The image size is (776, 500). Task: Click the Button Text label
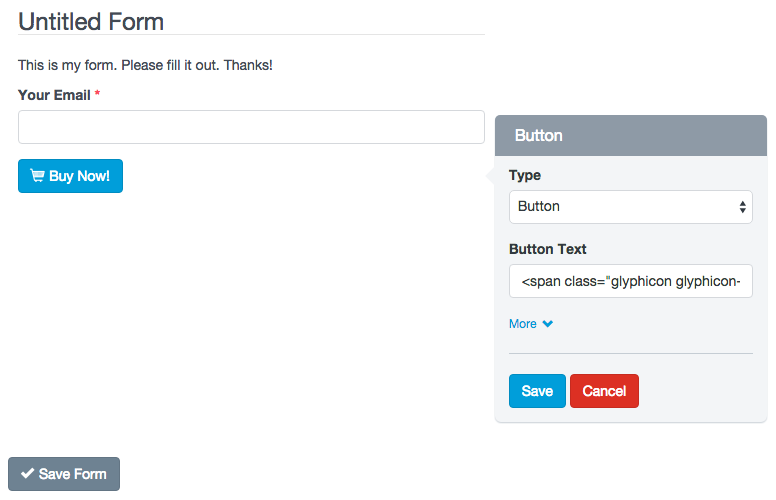(548, 249)
